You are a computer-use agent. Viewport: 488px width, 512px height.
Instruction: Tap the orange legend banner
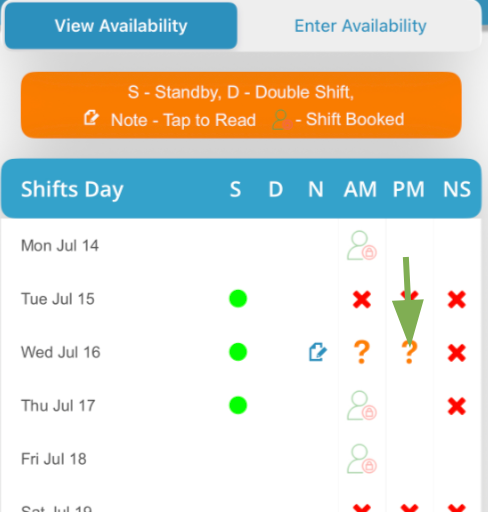click(x=241, y=105)
